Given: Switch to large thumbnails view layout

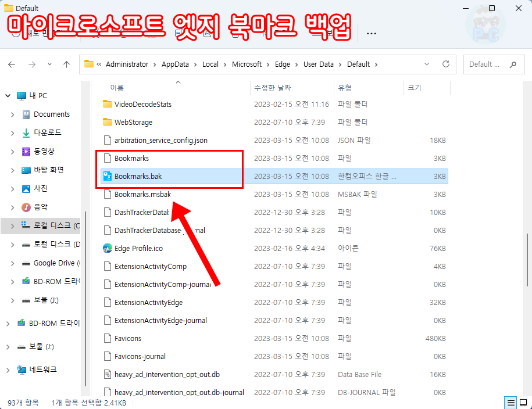Looking at the screenshot, I should 523,403.
